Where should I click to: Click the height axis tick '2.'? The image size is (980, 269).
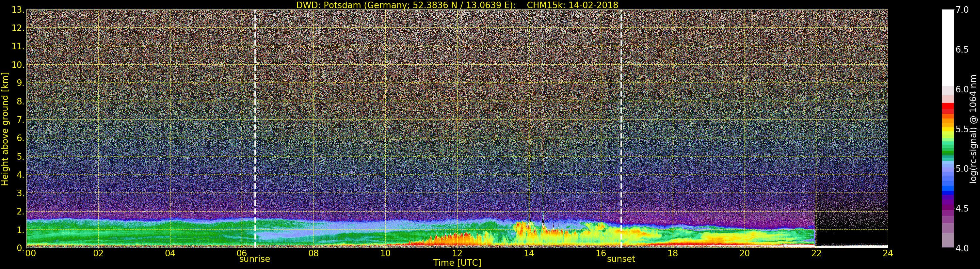coord(21,212)
